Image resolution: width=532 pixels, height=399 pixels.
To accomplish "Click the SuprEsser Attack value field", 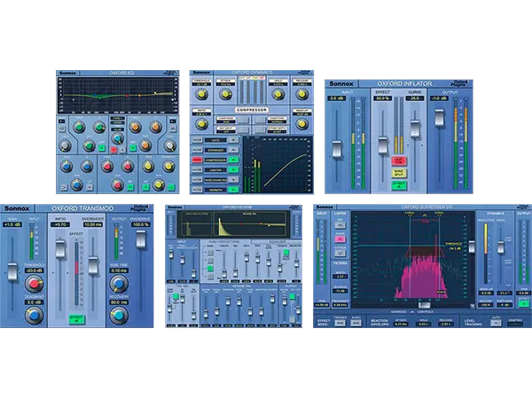I will (400, 324).
